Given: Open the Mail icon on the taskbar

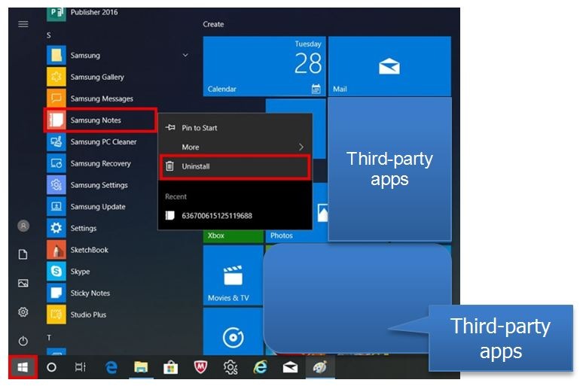Looking at the screenshot, I should [x=290, y=367].
